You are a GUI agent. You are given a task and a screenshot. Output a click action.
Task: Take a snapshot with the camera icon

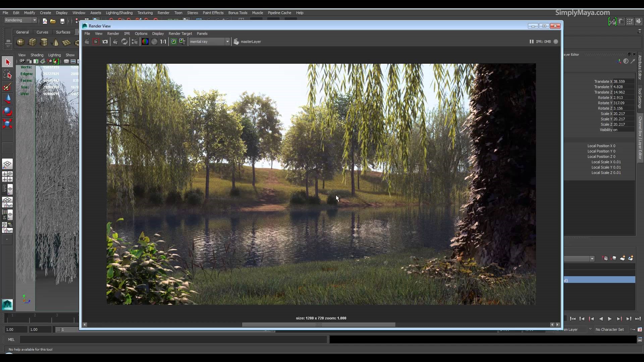105,42
